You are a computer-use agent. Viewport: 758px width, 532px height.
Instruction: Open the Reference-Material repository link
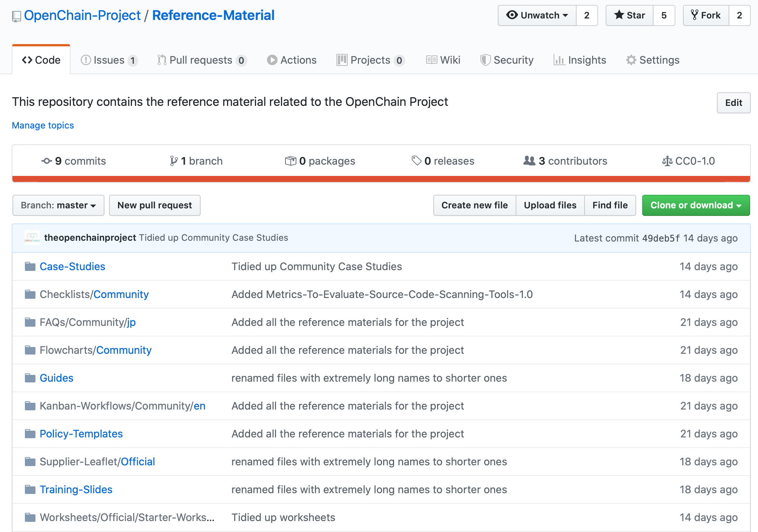(x=213, y=15)
